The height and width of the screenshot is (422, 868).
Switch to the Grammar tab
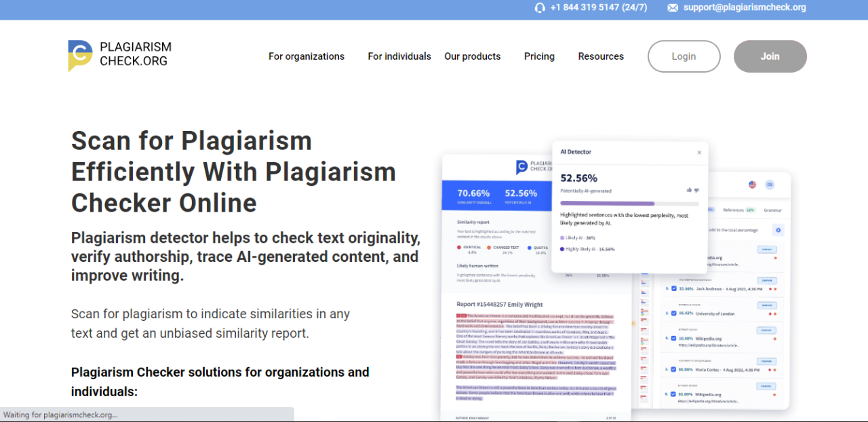click(x=772, y=210)
